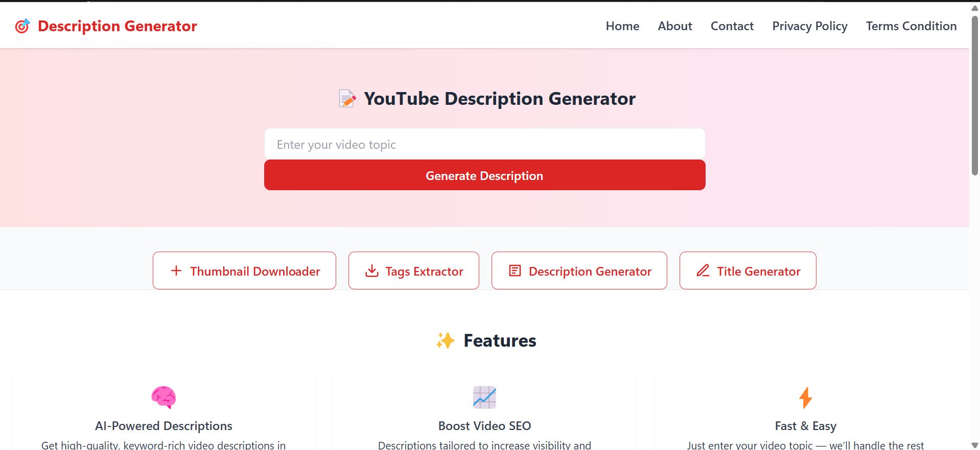Image resolution: width=980 pixels, height=450 pixels.
Task: Click the Boost Video SEO title
Action: click(x=484, y=425)
